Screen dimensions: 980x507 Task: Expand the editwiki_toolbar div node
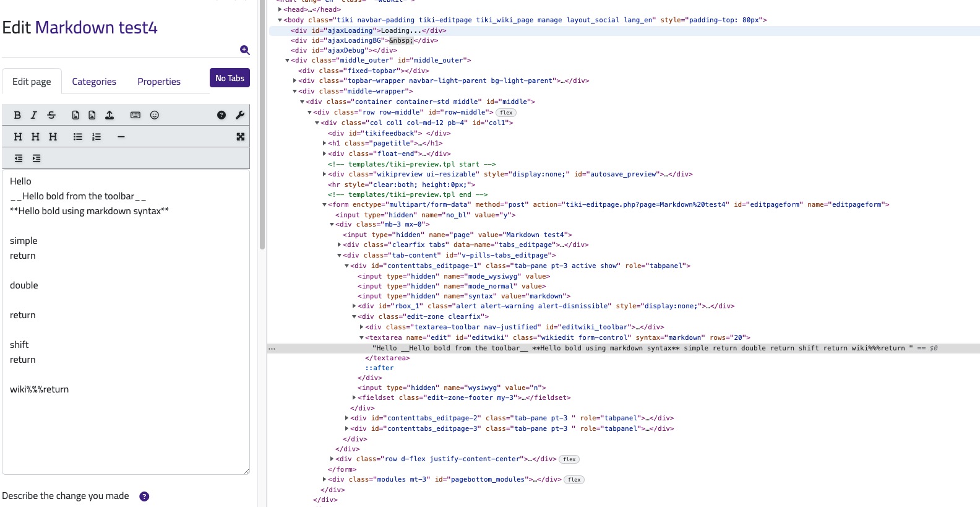pyautogui.click(x=361, y=327)
